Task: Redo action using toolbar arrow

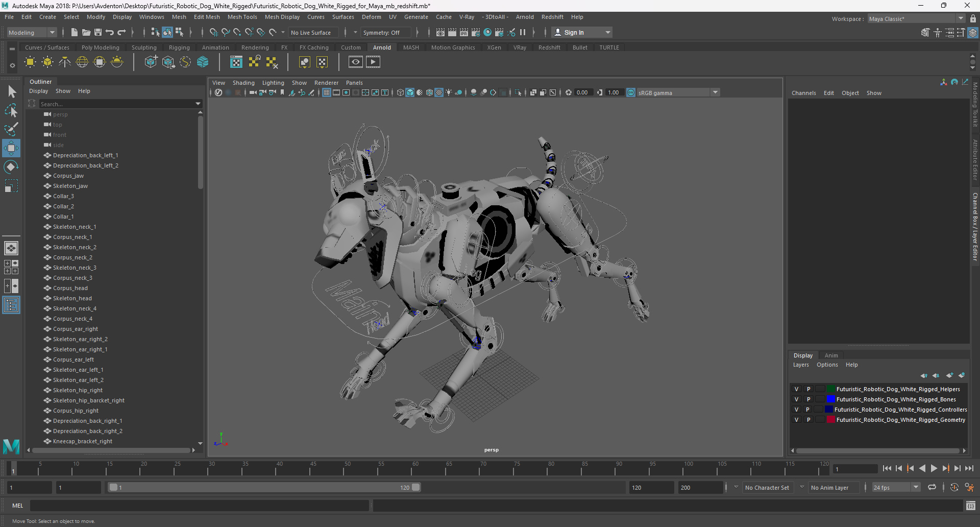Action: pyautogui.click(x=121, y=33)
